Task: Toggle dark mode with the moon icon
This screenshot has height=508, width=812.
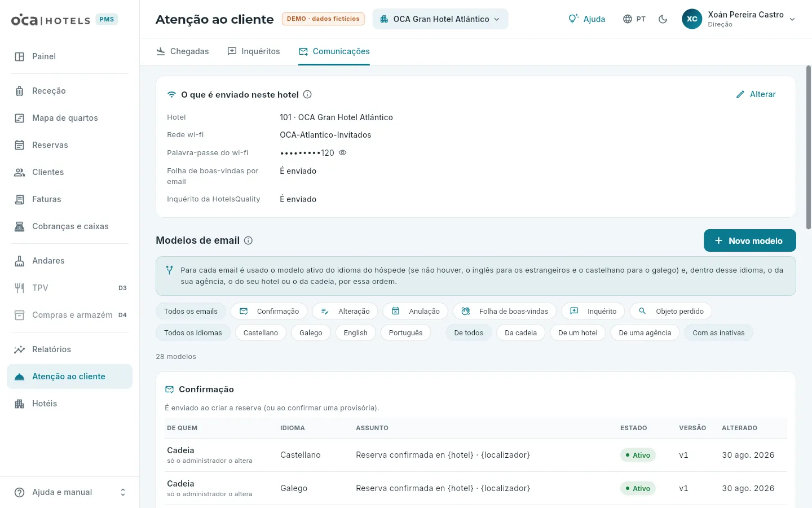Action: click(x=663, y=19)
